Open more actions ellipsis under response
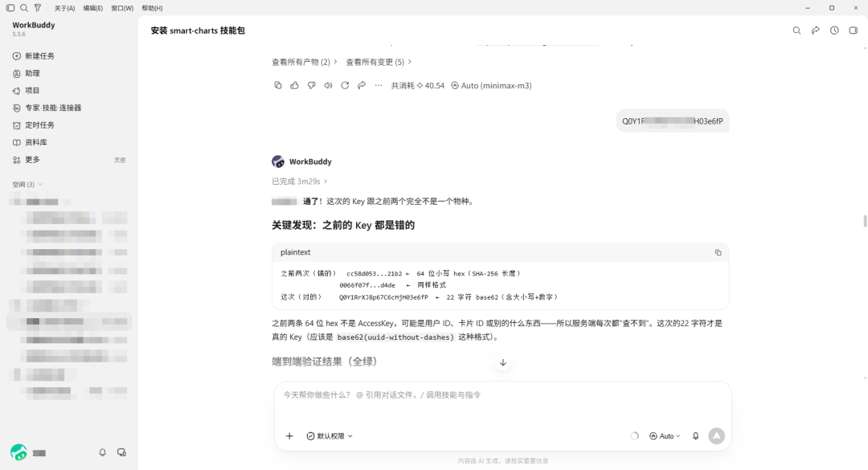This screenshot has width=868, height=470. 378,85
